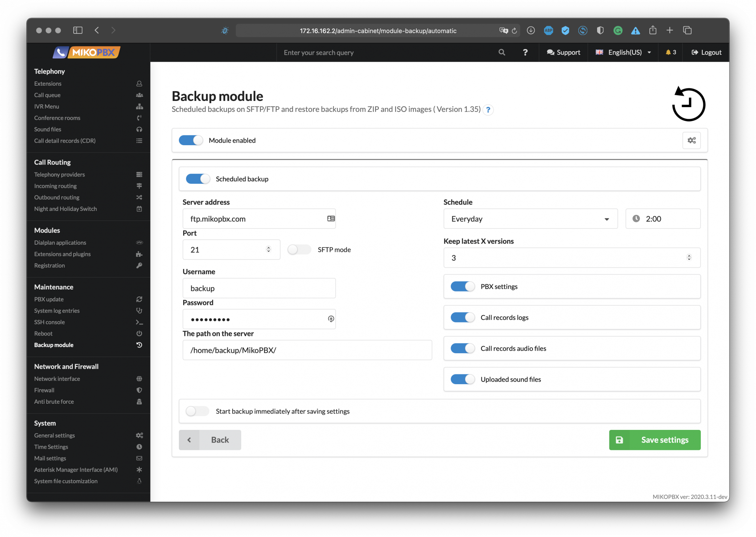Screen dimensions: 756x537
Task: Click the SSH console terminal icon
Action: 139,322
